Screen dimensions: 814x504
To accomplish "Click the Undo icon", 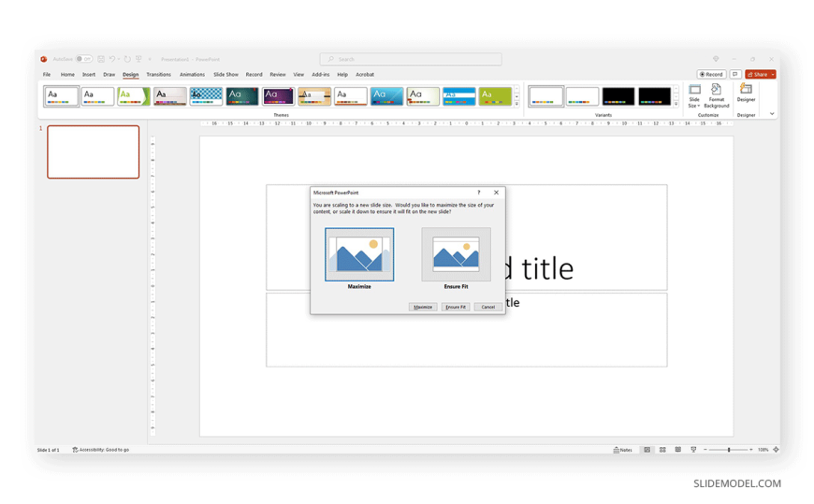I will tap(112, 59).
